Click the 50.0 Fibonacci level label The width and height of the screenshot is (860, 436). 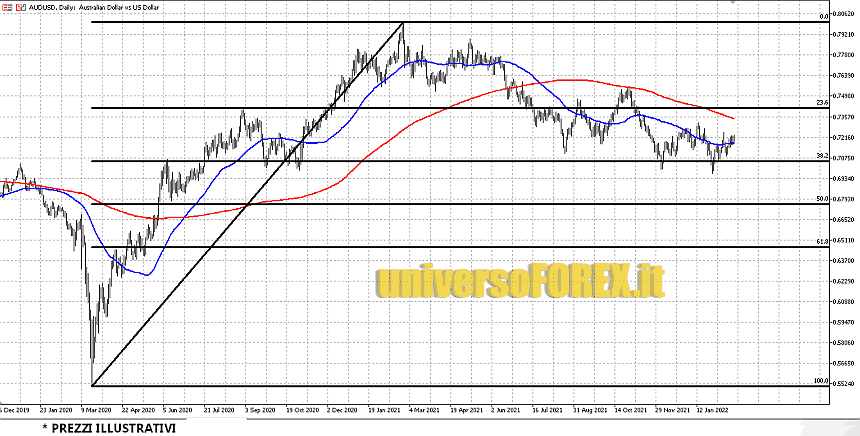pos(822,199)
